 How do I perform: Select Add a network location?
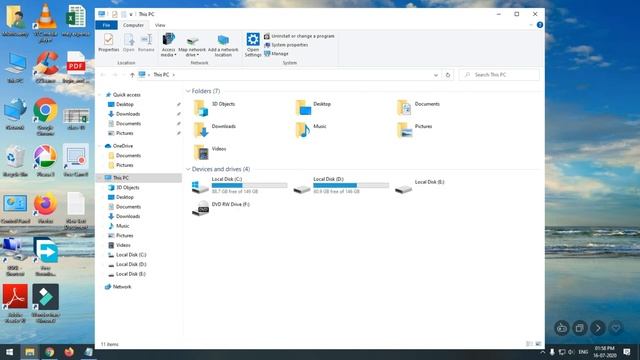(x=223, y=46)
